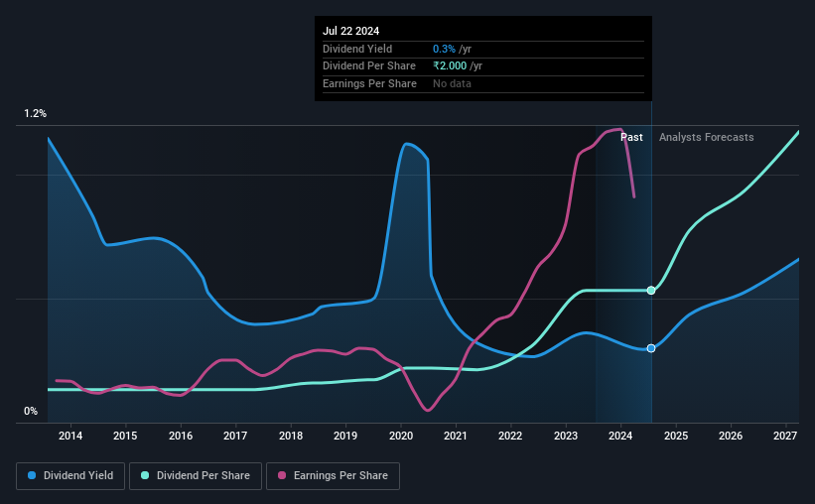Click the 2024 x-axis label

pyautogui.click(x=620, y=436)
